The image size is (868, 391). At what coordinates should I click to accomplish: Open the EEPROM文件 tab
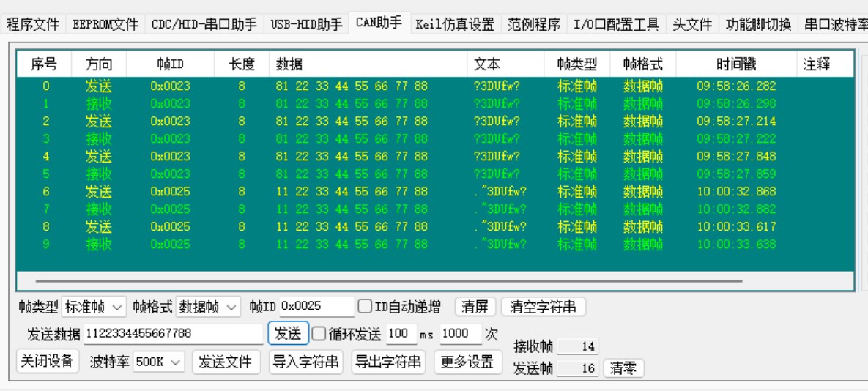(105, 24)
